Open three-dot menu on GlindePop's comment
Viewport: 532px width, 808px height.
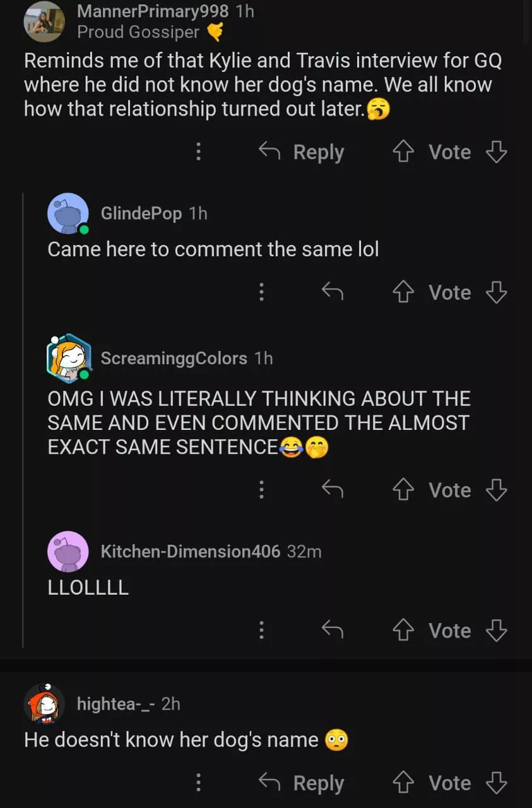[x=261, y=292]
